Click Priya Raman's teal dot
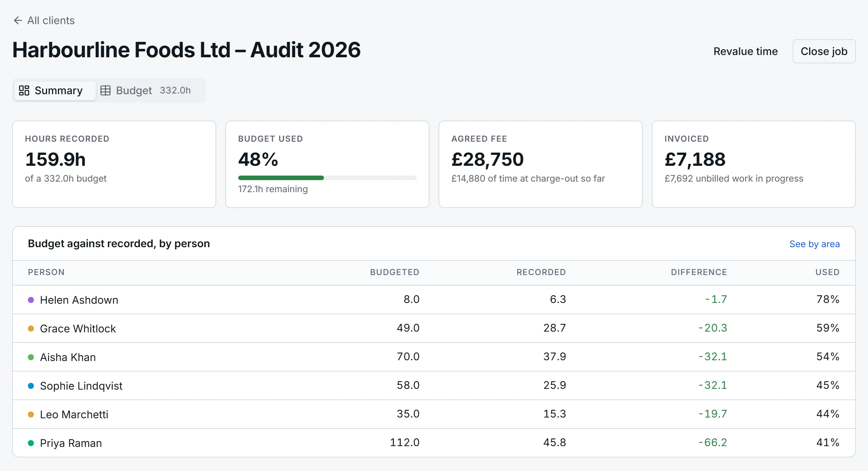 (31, 443)
